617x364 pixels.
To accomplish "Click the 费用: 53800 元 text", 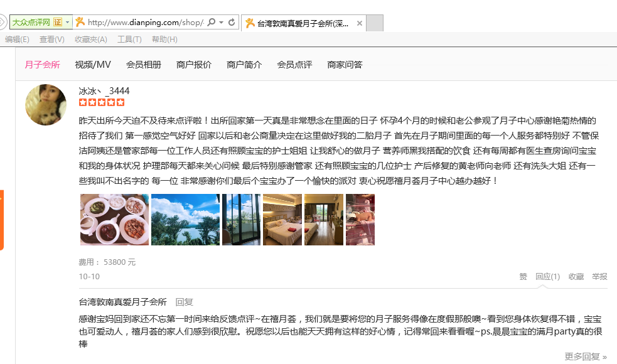I will click(107, 262).
